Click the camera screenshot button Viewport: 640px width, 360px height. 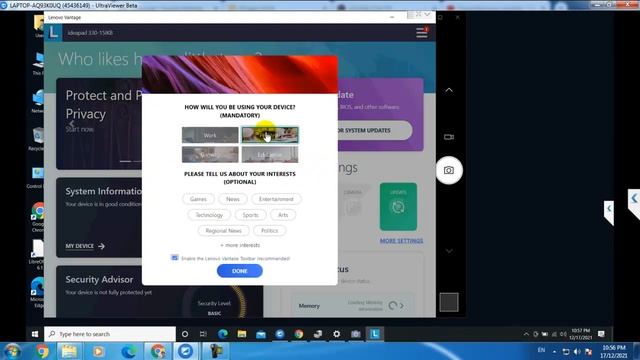[x=449, y=170]
